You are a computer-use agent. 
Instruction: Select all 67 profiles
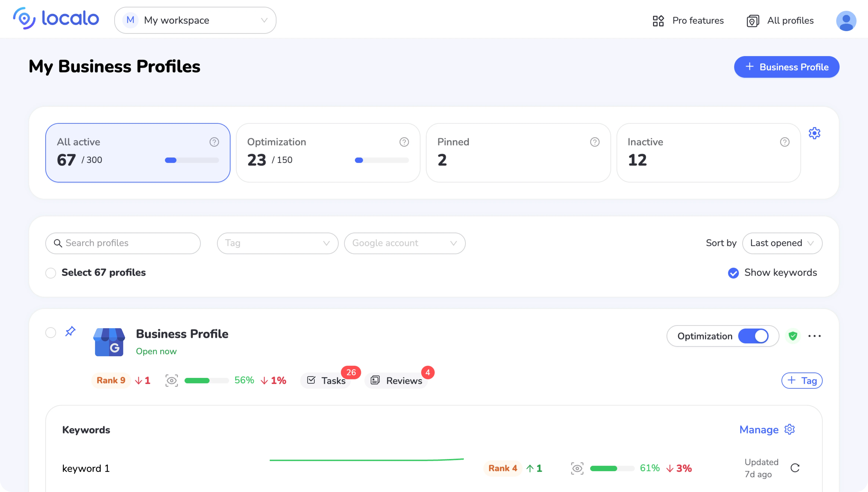51,273
